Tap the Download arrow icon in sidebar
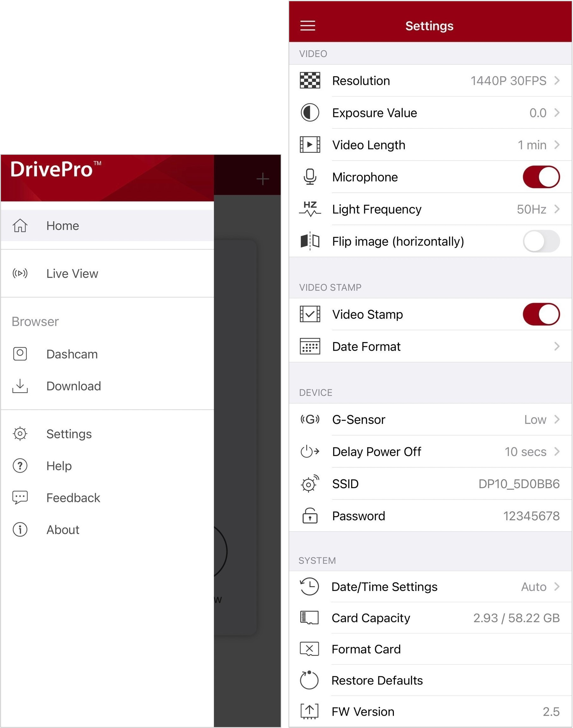This screenshot has height=728, width=573. [20, 386]
